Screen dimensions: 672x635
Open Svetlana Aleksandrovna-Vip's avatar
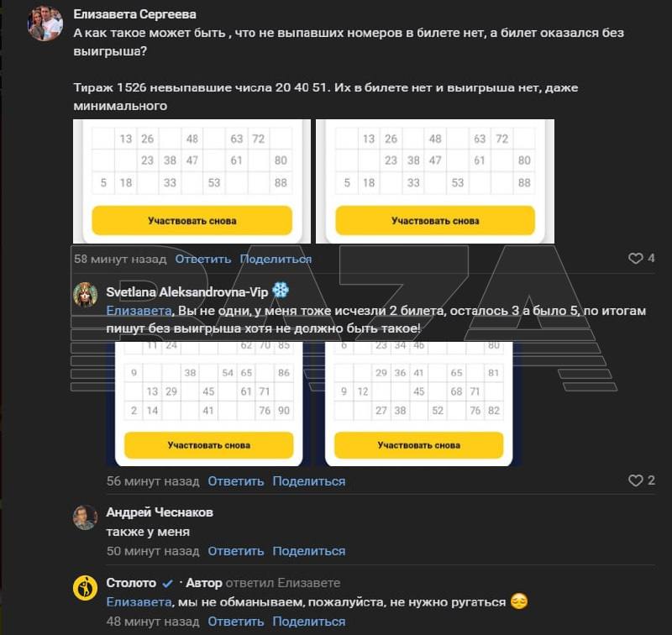(x=86, y=295)
